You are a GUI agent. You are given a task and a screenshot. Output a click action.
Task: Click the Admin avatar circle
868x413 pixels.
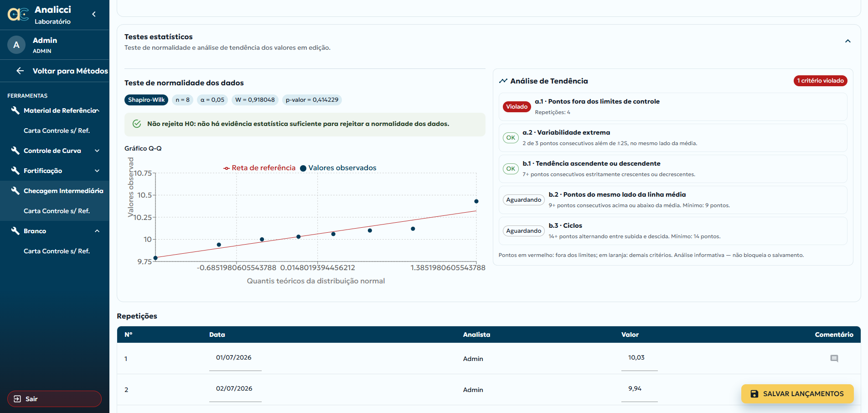click(16, 45)
